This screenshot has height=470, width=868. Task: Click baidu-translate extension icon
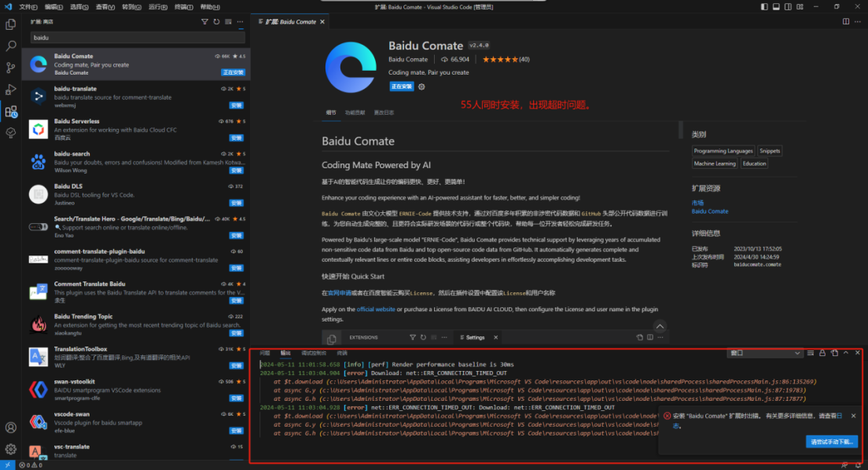39,97
